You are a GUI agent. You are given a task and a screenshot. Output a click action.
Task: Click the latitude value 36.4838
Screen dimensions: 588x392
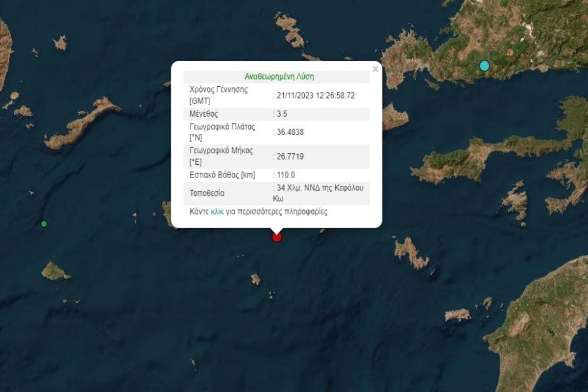(290, 132)
